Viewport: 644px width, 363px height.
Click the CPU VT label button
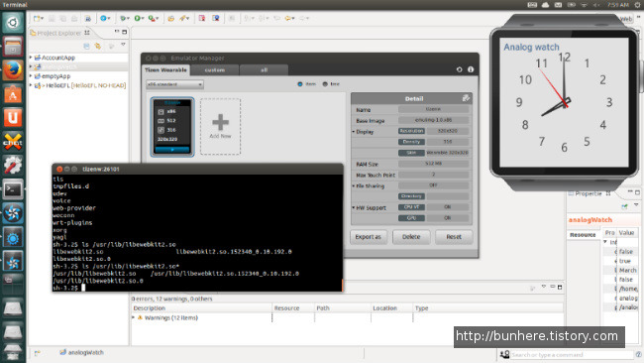pos(411,206)
